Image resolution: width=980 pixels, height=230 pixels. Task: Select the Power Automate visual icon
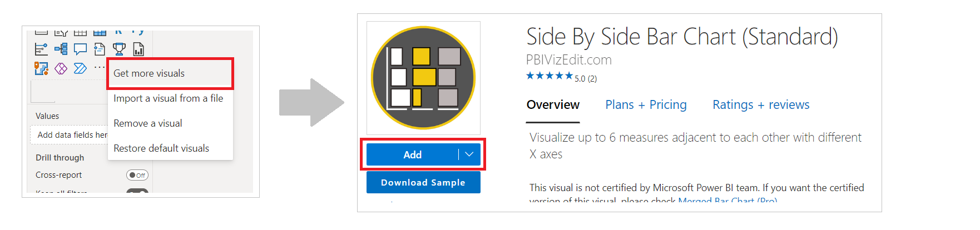pos(80,68)
